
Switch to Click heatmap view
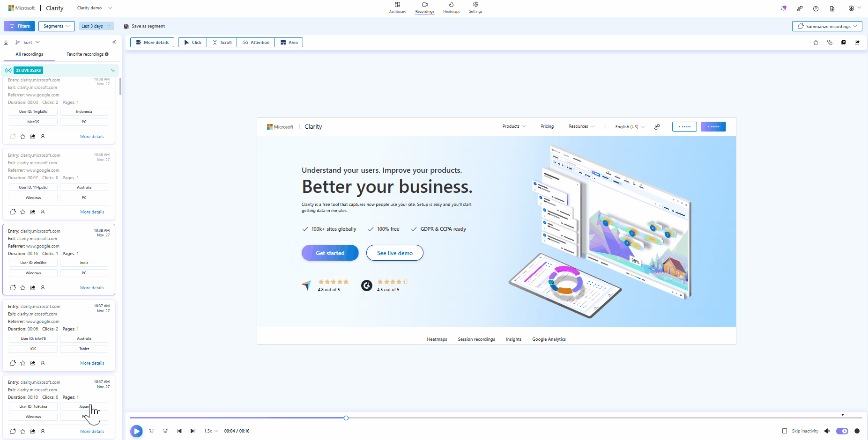(193, 43)
